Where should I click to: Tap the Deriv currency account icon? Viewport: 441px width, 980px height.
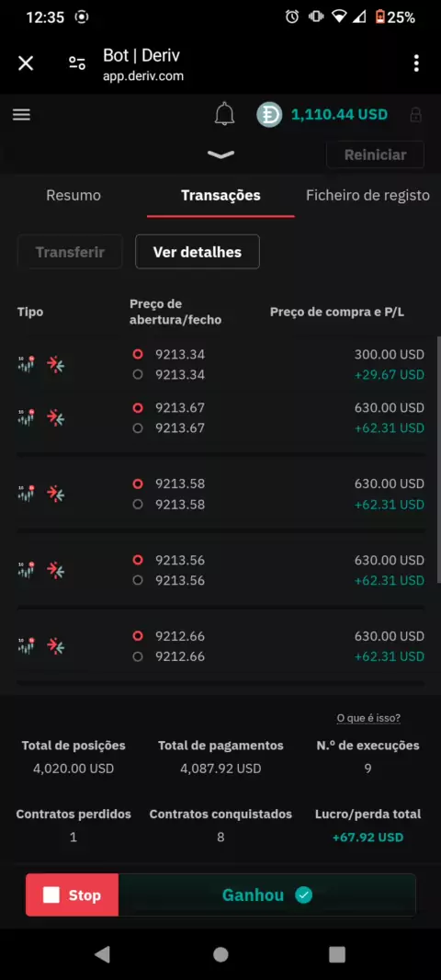269,115
